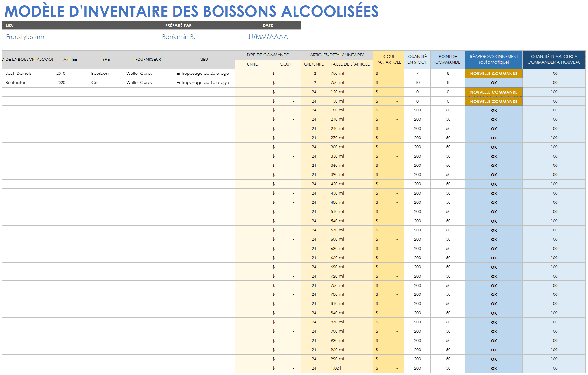Click the 510 ml article size cell
This screenshot has height=375, width=588.
click(350, 212)
